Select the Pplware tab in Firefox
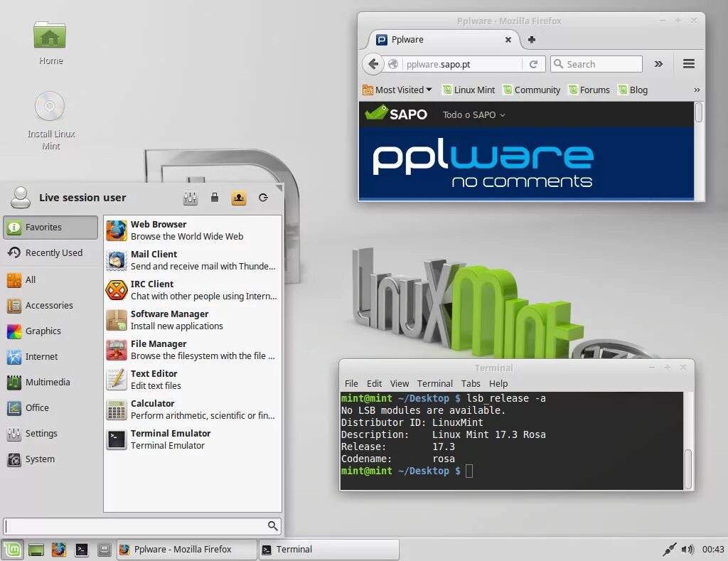728x561 pixels. coord(444,40)
